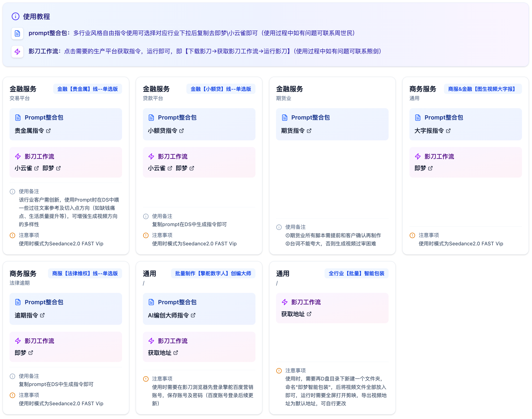Click the 贷款平台 subtitle text
Viewport: 532px width, 419px height.
[153, 98]
